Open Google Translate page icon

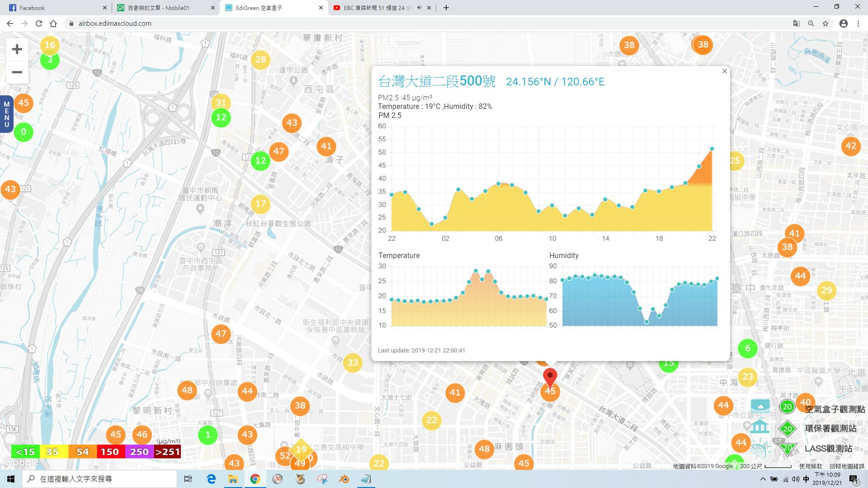click(797, 23)
